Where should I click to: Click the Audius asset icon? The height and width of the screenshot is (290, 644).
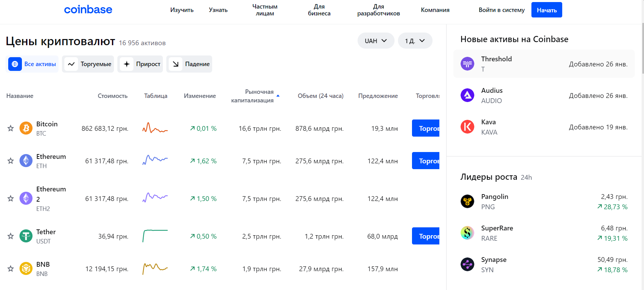(467, 95)
